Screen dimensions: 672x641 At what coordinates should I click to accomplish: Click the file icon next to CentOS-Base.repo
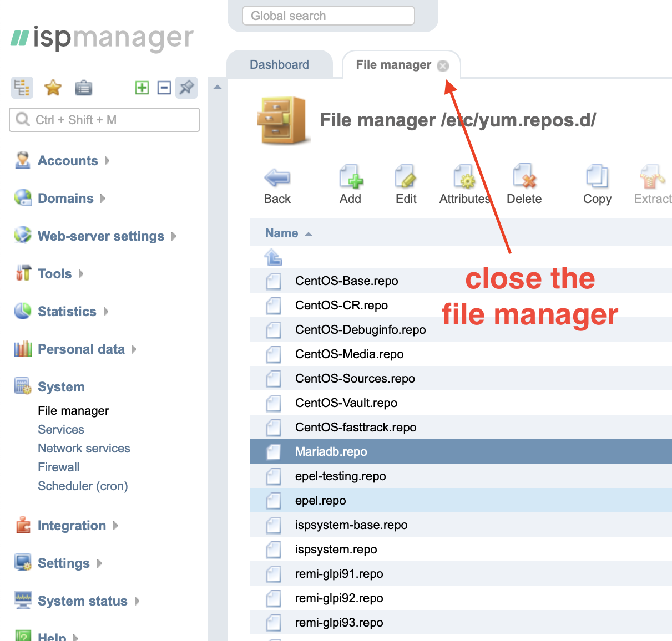(x=273, y=281)
